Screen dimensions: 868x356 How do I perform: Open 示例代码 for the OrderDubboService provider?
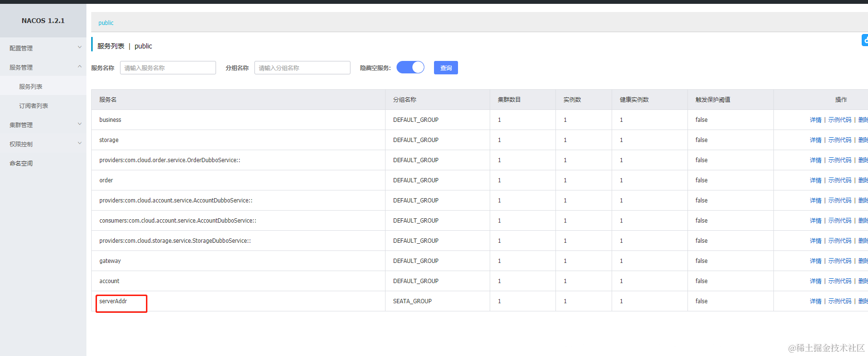pos(840,160)
